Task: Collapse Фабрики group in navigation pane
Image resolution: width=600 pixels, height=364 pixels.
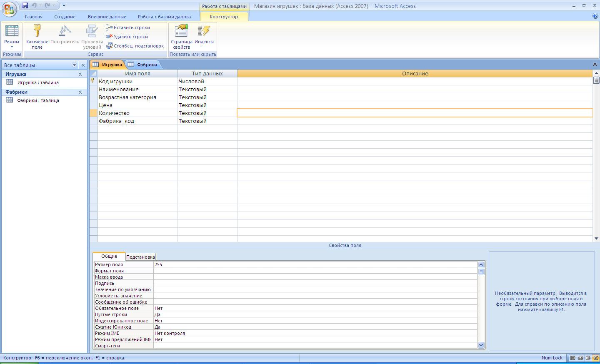Action: click(80, 92)
